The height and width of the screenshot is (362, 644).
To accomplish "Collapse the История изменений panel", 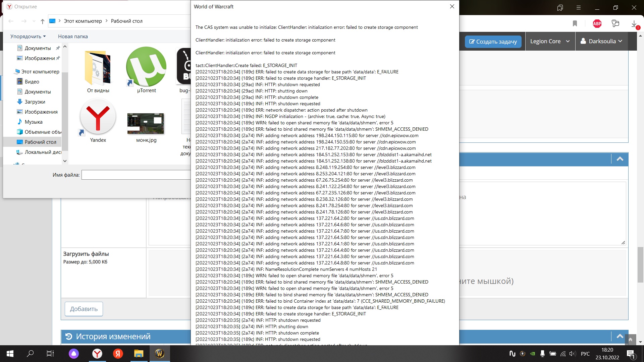I will pyautogui.click(x=620, y=336).
